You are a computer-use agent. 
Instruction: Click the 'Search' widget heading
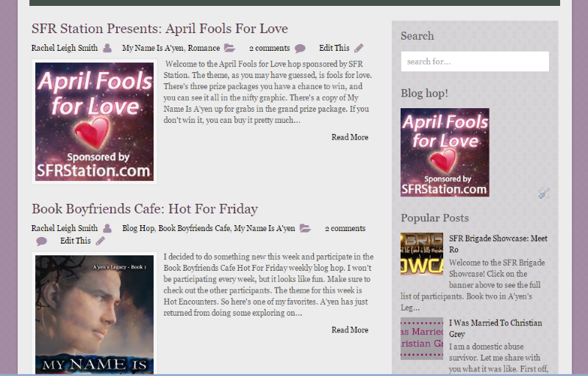click(417, 36)
